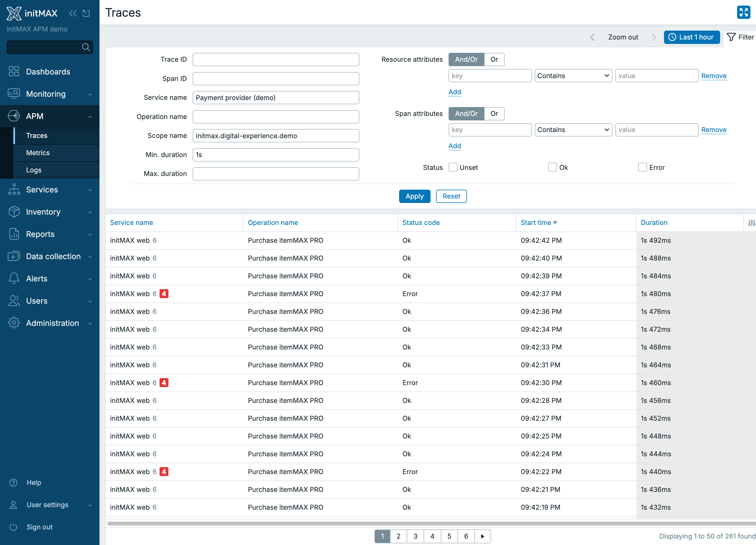Click the Inventory box icon

(14, 211)
